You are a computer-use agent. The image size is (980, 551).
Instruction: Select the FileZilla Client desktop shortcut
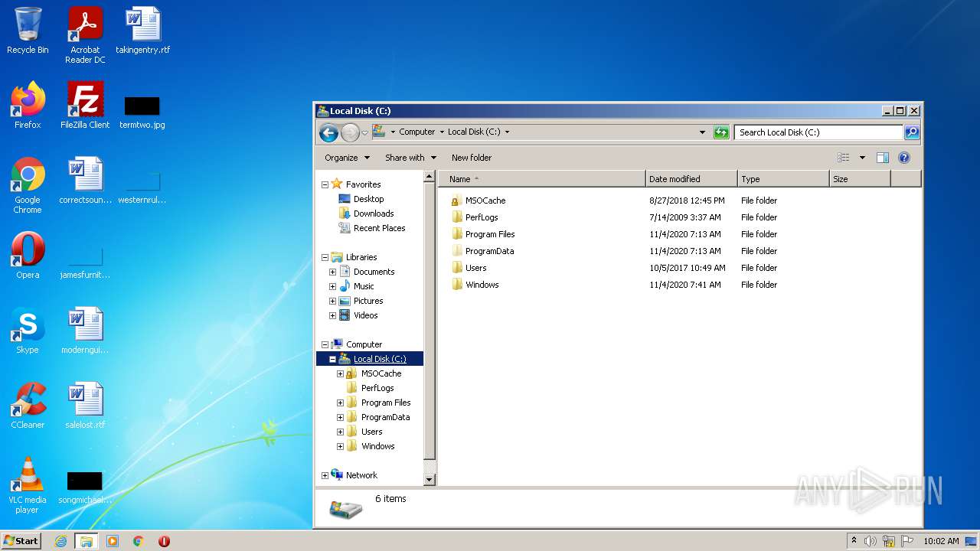click(x=85, y=106)
